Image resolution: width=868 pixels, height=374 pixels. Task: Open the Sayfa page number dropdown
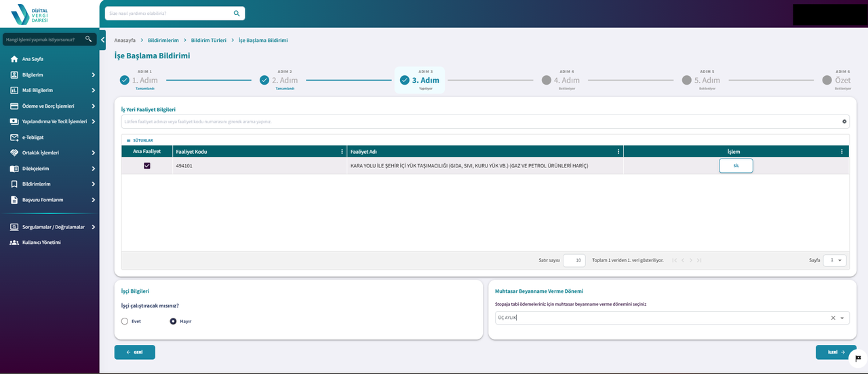coord(835,260)
